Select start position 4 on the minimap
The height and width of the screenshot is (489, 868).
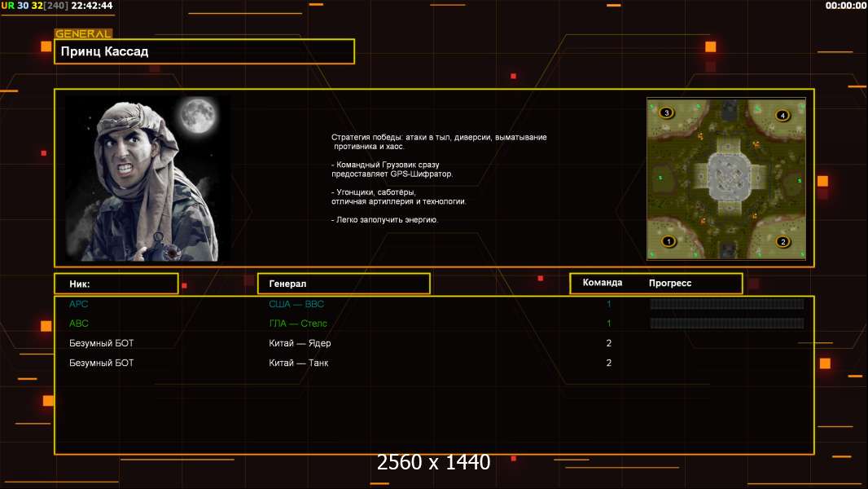[x=783, y=115]
